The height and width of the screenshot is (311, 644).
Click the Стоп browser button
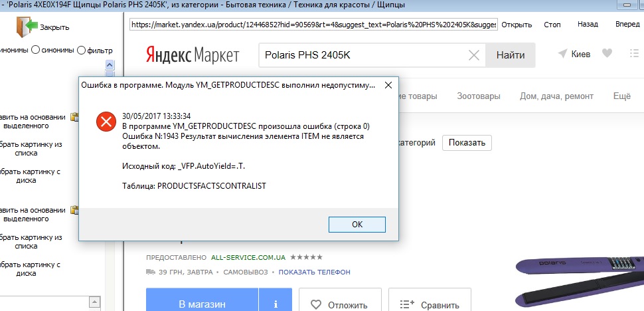[x=552, y=25]
